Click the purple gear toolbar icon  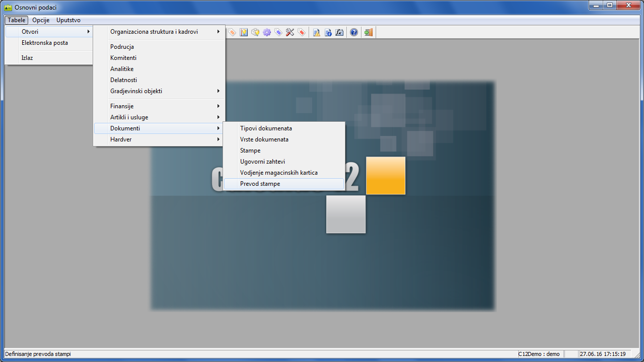(267, 32)
